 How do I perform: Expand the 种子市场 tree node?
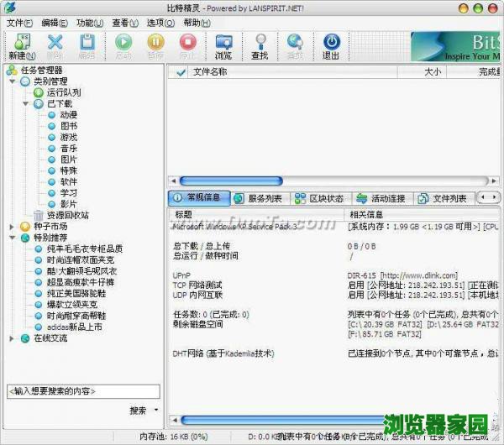click(x=12, y=227)
